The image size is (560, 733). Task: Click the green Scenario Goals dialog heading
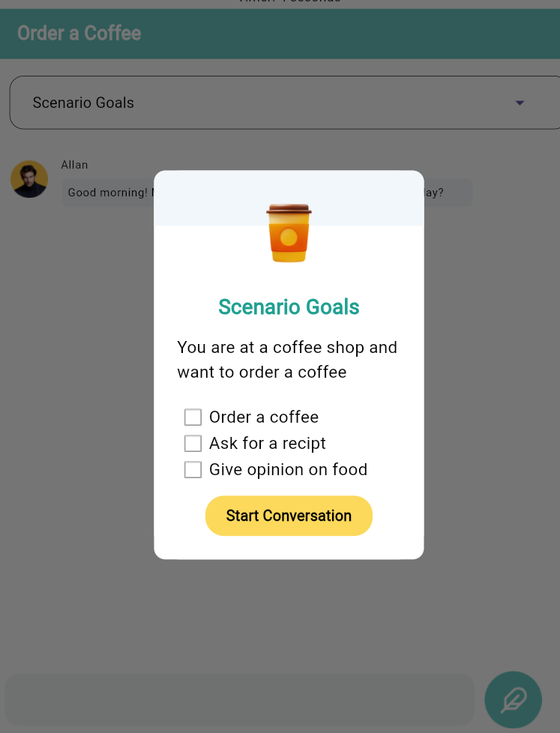(289, 307)
